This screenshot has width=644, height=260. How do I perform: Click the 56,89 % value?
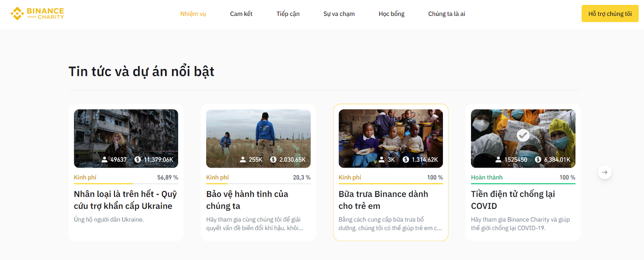click(x=167, y=177)
